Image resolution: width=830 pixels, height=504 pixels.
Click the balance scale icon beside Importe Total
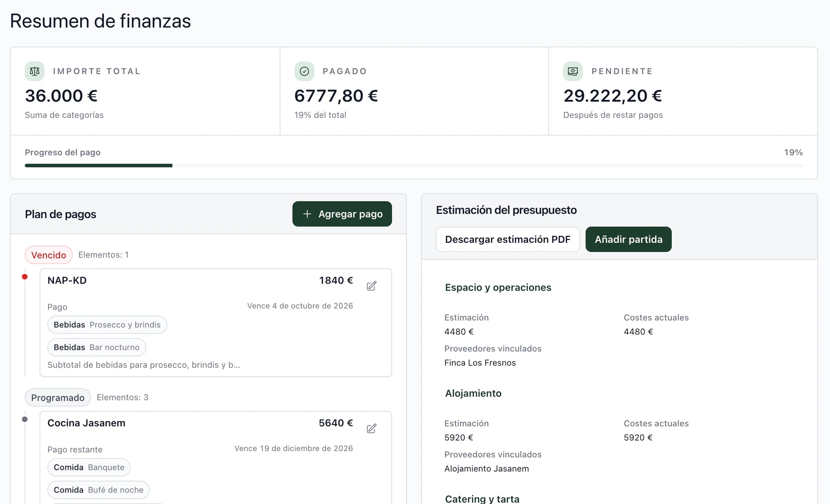coord(35,71)
